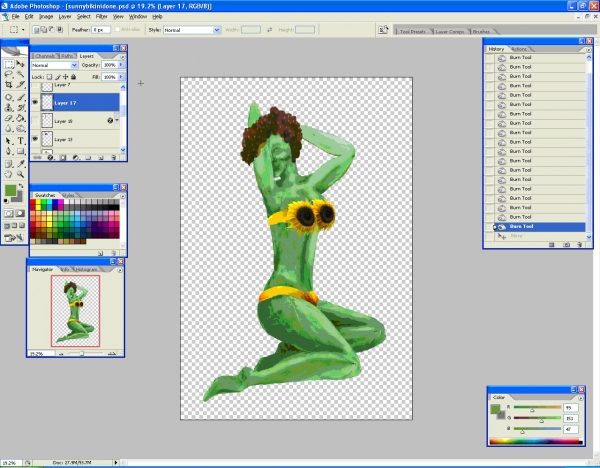Click Jump to ImageReady icon in toolbox
The width and height of the screenshot is (600, 468).
(x=14, y=238)
